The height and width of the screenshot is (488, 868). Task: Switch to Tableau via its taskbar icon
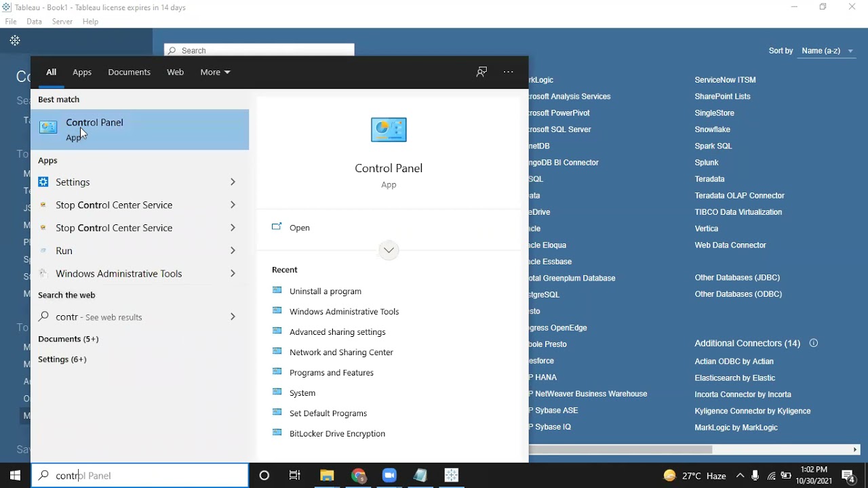coord(452,476)
